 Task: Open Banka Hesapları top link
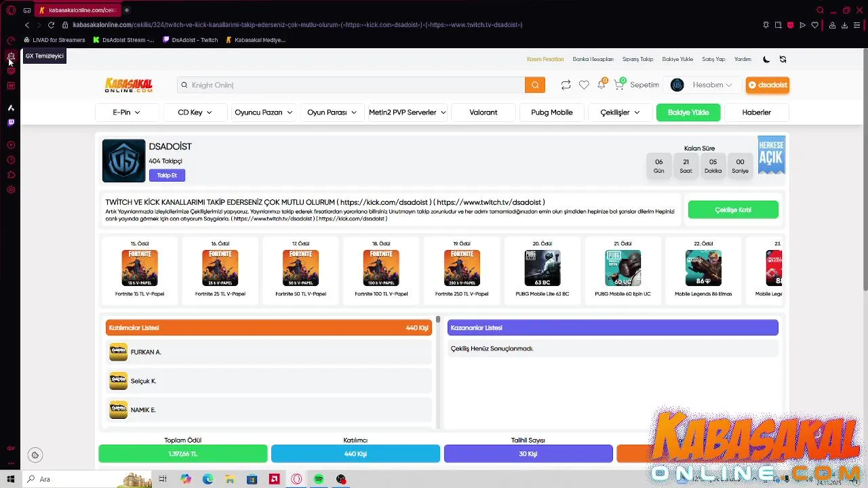tap(593, 59)
